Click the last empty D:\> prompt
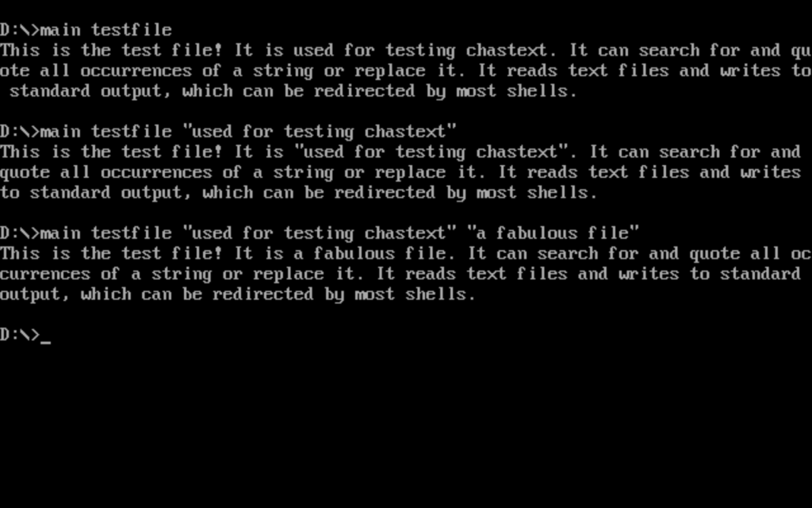This screenshot has width=812, height=508. [x=20, y=335]
